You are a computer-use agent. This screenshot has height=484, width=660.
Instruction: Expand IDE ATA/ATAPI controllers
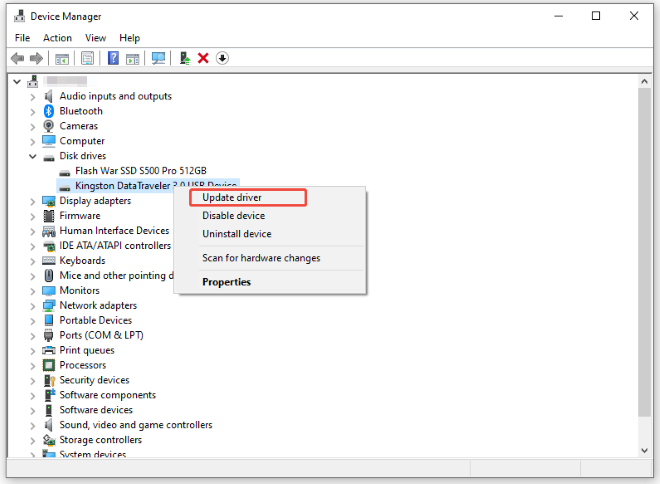pos(33,247)
